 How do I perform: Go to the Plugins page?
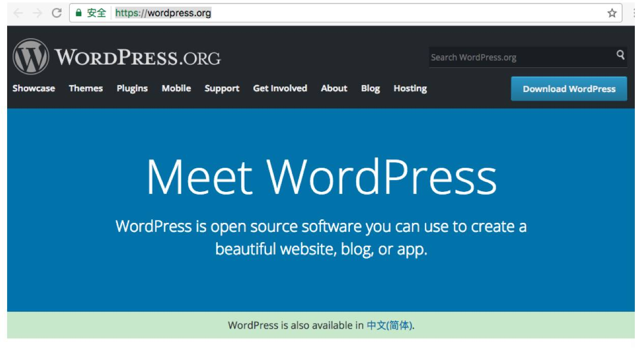(132, 89)
